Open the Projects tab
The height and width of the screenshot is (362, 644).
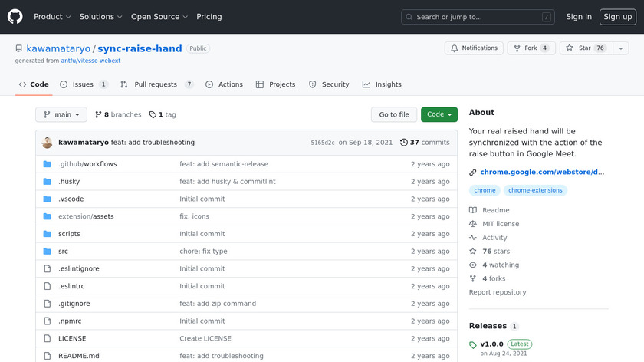[x=275, y=84]
